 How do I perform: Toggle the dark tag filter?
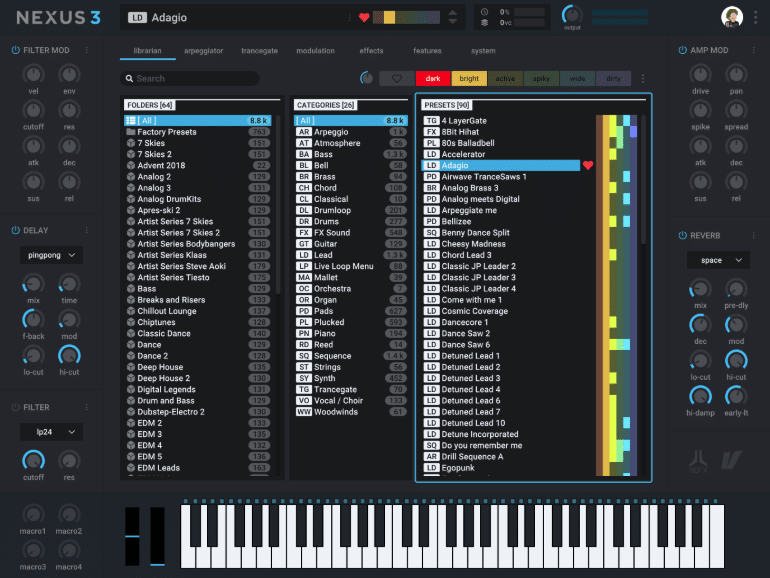[x=433, y=79]
